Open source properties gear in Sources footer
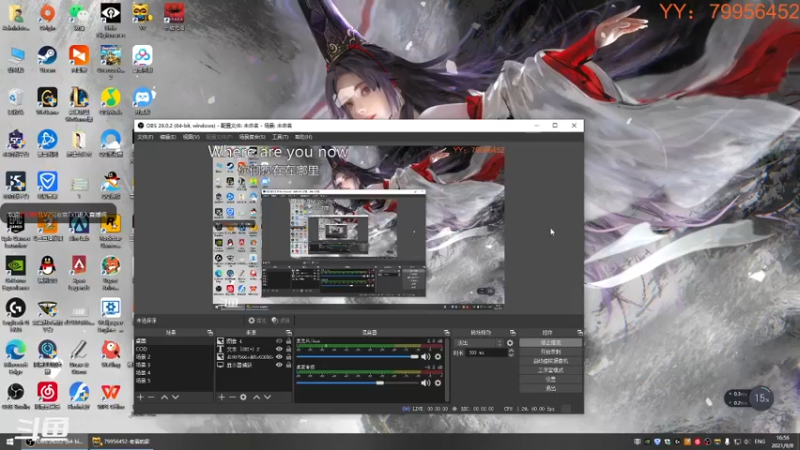Viewport: 800px width, 450px height. pyautogui.click(x=243, y=397)
